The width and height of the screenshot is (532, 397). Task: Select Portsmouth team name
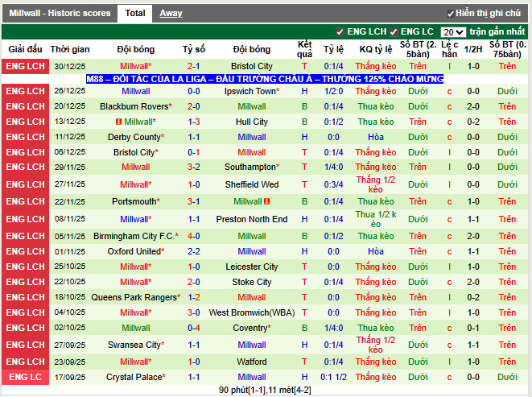[x=136, y=201]
